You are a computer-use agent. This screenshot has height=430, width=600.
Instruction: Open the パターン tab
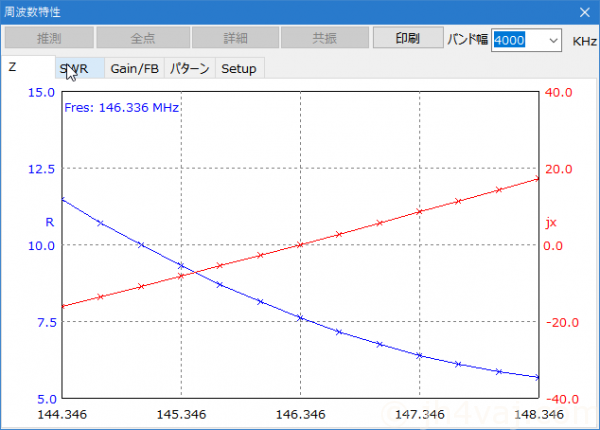[189, 68]
